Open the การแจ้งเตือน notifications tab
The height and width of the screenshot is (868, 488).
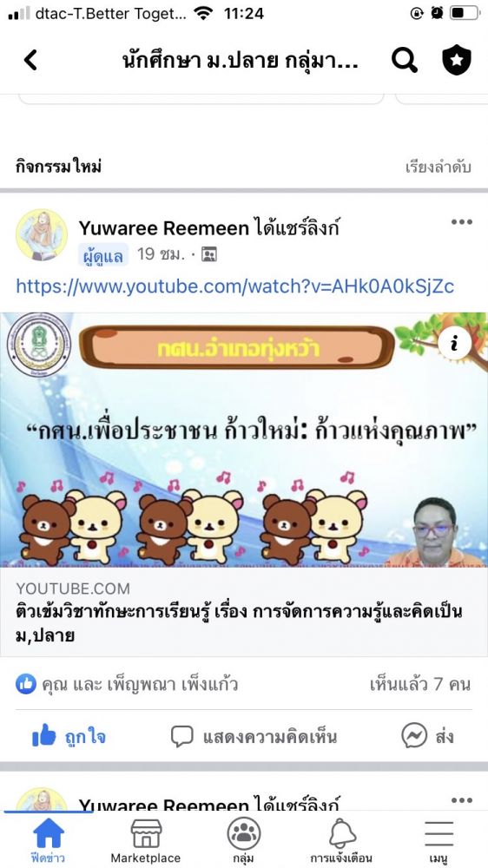coord(341,841)
